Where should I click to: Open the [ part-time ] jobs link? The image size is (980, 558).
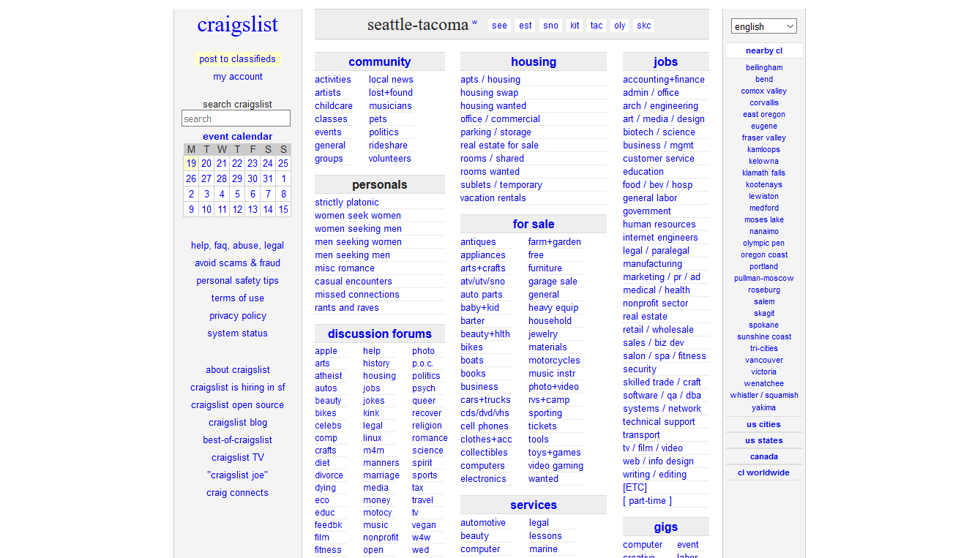pyautogui.click(x=647, y=501)
